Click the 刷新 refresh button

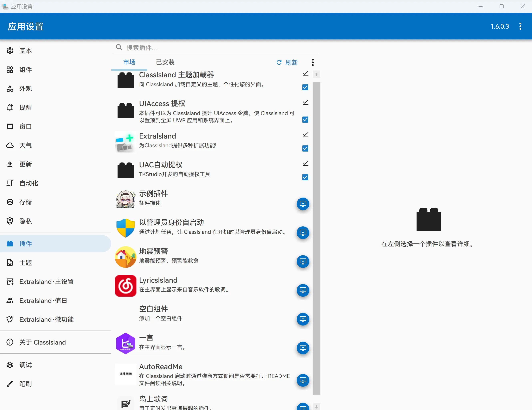(x=287, y=63)
